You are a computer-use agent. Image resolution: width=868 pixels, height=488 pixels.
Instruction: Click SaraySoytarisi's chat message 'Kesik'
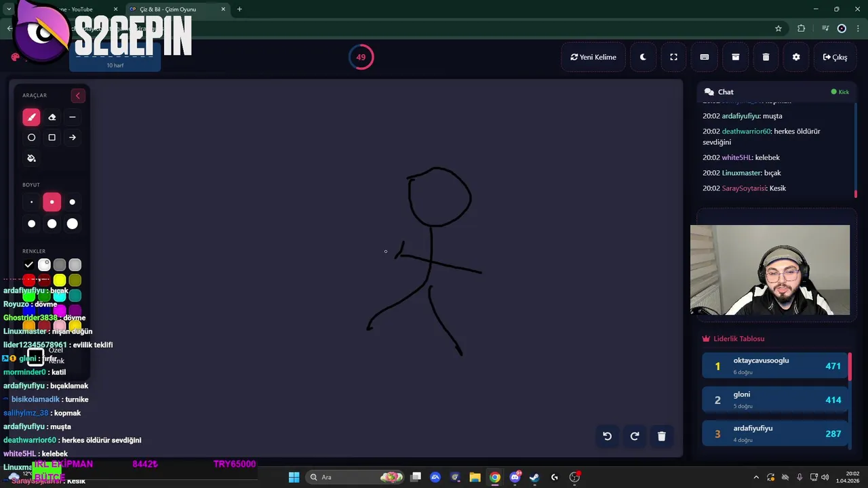(744, 188)
